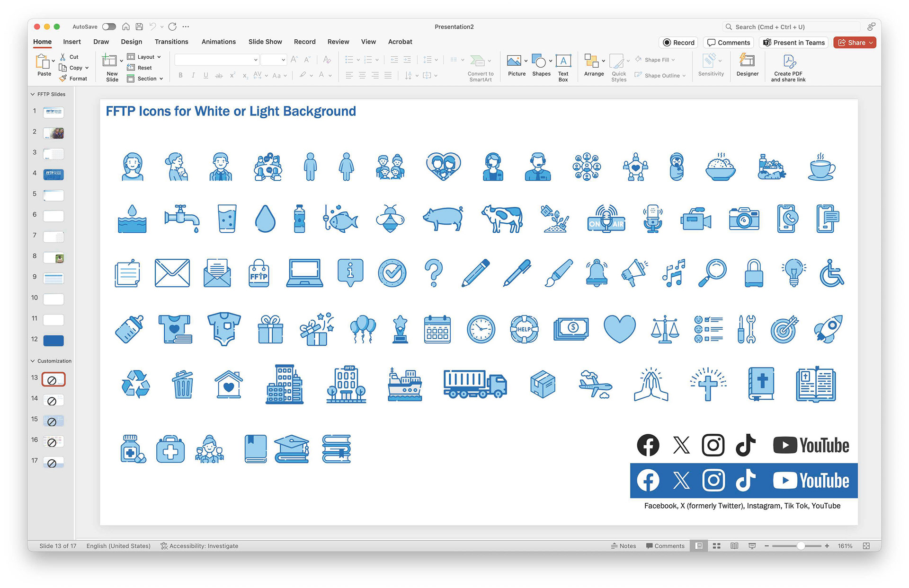Click Present in Teams button
This screenshot has width=909, height=588.
pyautogui.click(x=793, y=43)
